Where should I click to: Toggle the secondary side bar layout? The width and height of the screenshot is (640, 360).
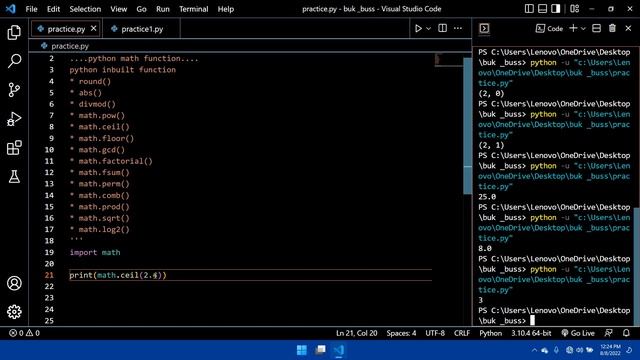(x=556, y=9)
